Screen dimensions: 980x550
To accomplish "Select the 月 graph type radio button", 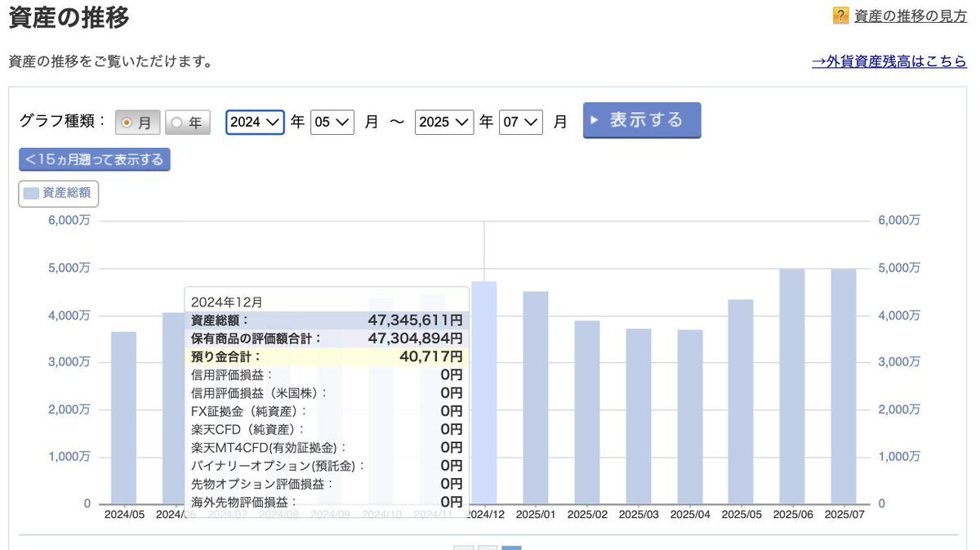I will pyautogui.click(x=137, y=123).
